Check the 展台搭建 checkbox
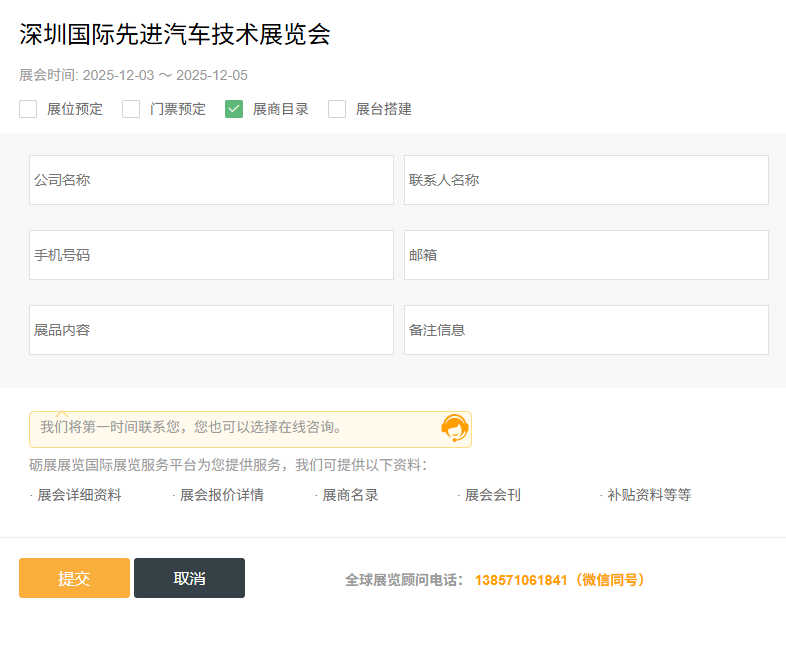The image size is (786, 649). point(337,109)
